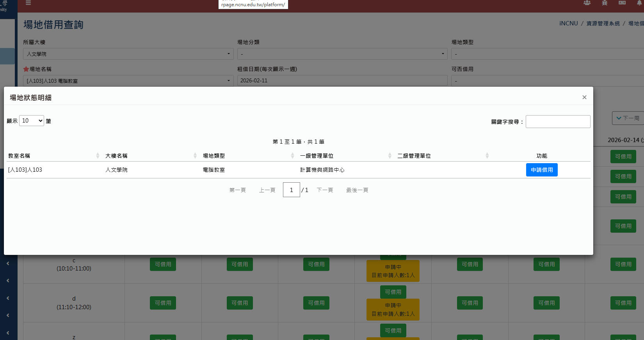Click the 租借日期 field showing 2026-02-11
The image size is (644, 340).
pyautogui.click(x=342, y=80)
